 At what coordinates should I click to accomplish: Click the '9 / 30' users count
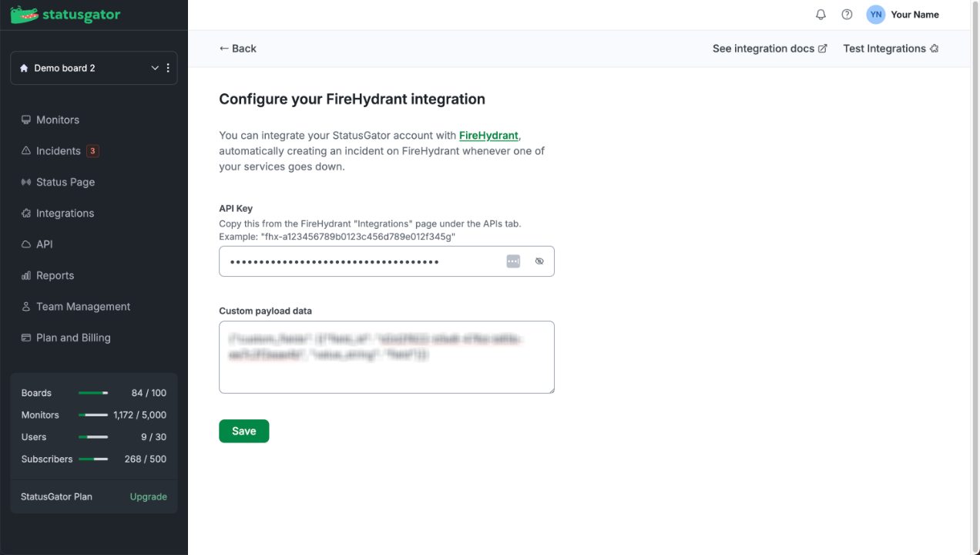[153, 437]
